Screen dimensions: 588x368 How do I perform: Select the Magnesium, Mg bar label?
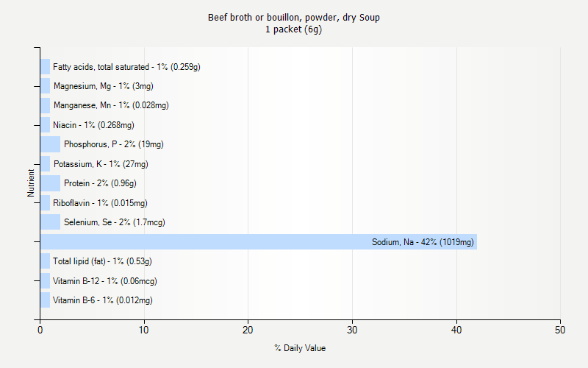(103, 86)
